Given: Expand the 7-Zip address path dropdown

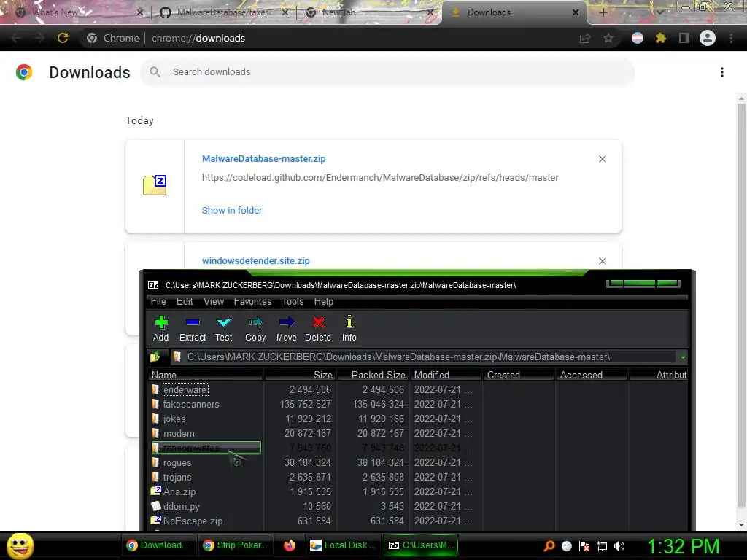Looking at the screenshot, I should click(683, 357).
